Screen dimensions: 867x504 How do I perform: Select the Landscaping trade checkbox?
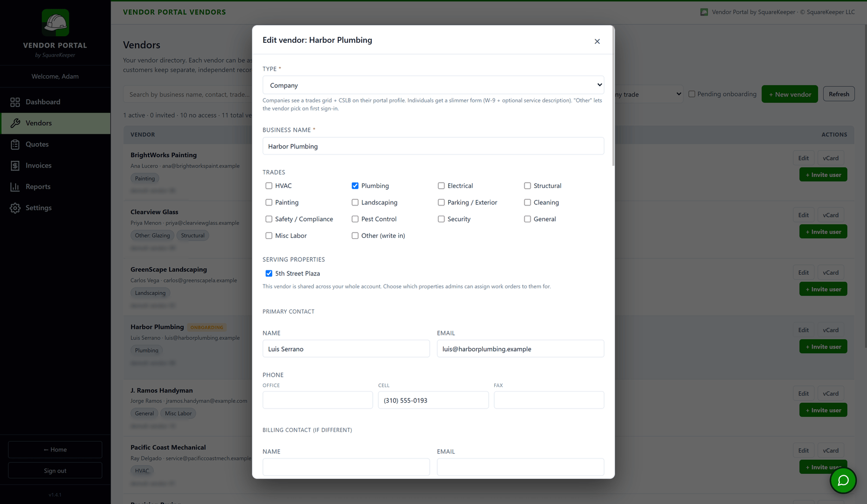tap(355, 203)
